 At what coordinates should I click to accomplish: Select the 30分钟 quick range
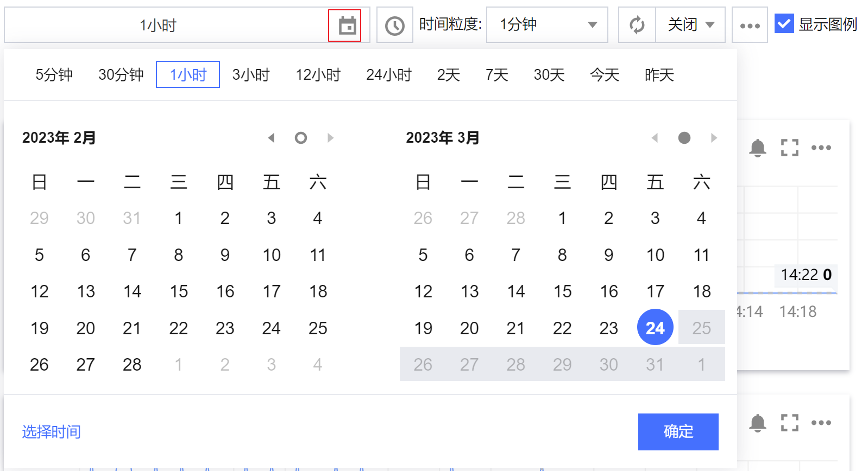tap(121, 75)
